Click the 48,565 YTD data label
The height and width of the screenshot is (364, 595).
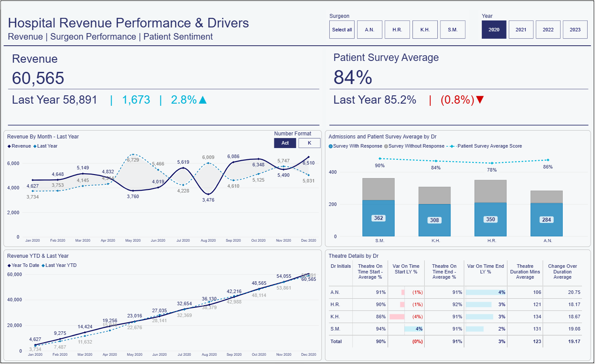[259, 283]
